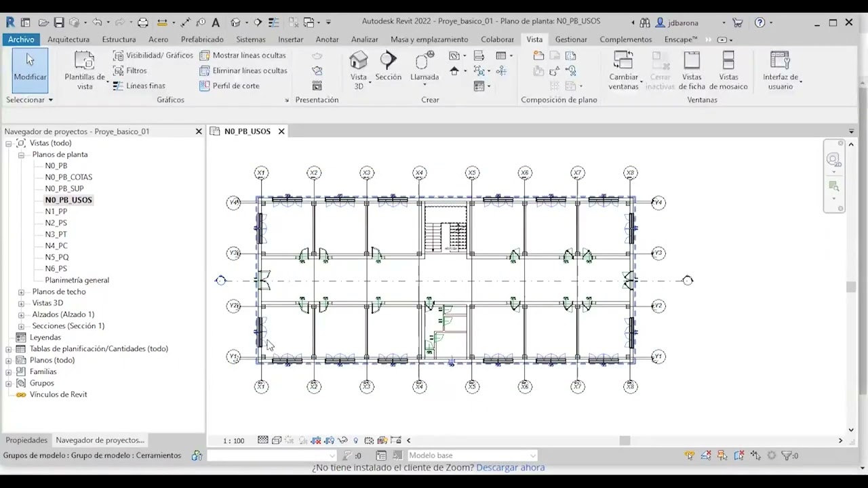Create a Vista 3D
The width and height of the screenshot is (868, 488).
[359, 70]
